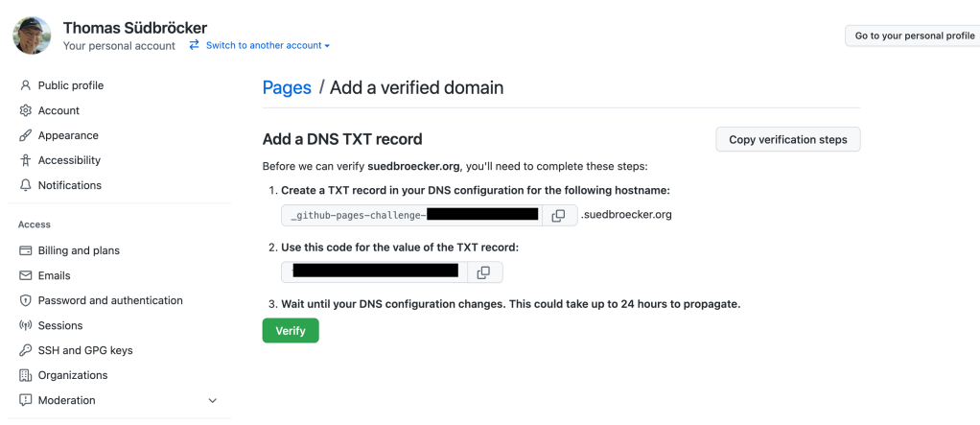Click the user avatar thumbnail

pyautogui.click(x=33, y=35)
